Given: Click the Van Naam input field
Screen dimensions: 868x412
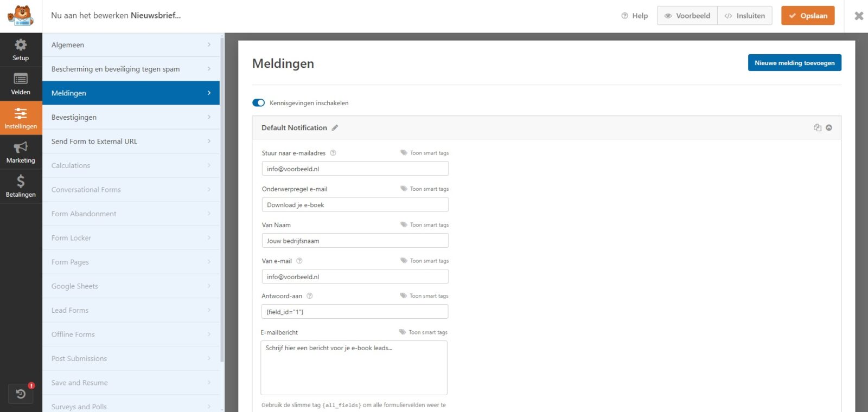Looking at the screenshot, I should [x=355, y=241].
